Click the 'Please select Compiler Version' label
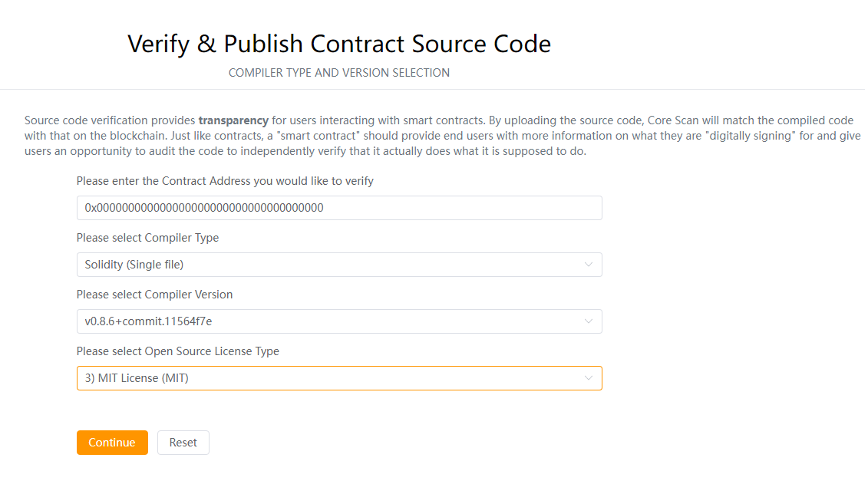This screenshot has height=494, width=868. click(154, 295)
